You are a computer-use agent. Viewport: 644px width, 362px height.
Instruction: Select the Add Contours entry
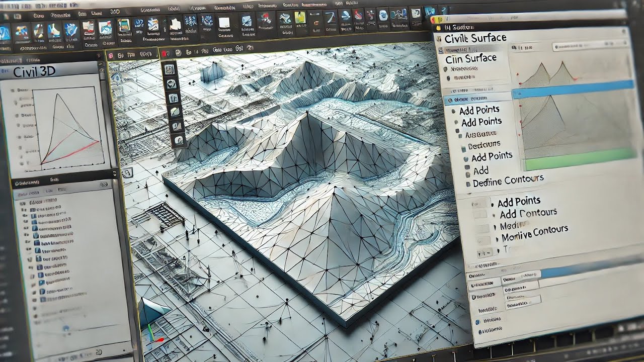click(x=528, y=214)
